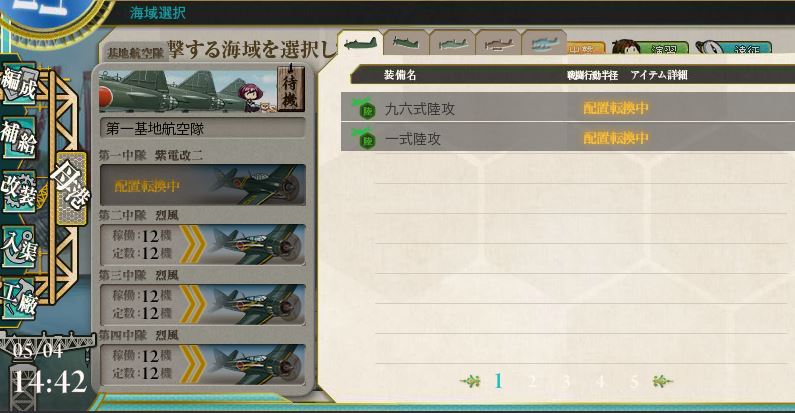Open the 入渠 docking menu
The image size is (795, 413).
(x=19, y=246)
